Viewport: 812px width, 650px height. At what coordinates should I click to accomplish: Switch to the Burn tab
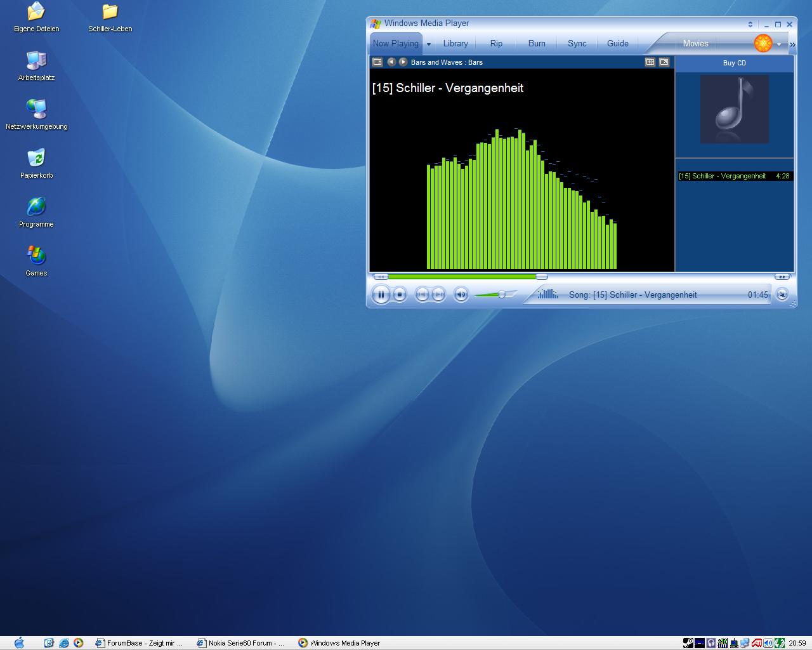coord(537,43)
